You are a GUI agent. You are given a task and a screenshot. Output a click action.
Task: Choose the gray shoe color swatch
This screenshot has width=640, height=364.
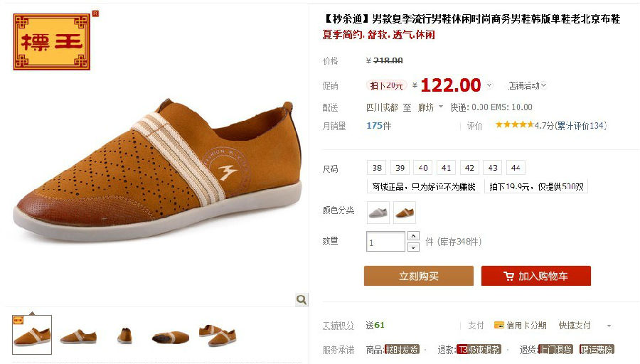click(378, 212)
